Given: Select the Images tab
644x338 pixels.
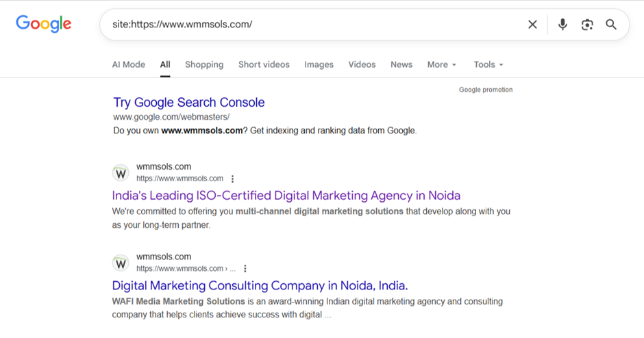Looking at the screenshot, I should point(319,64).
